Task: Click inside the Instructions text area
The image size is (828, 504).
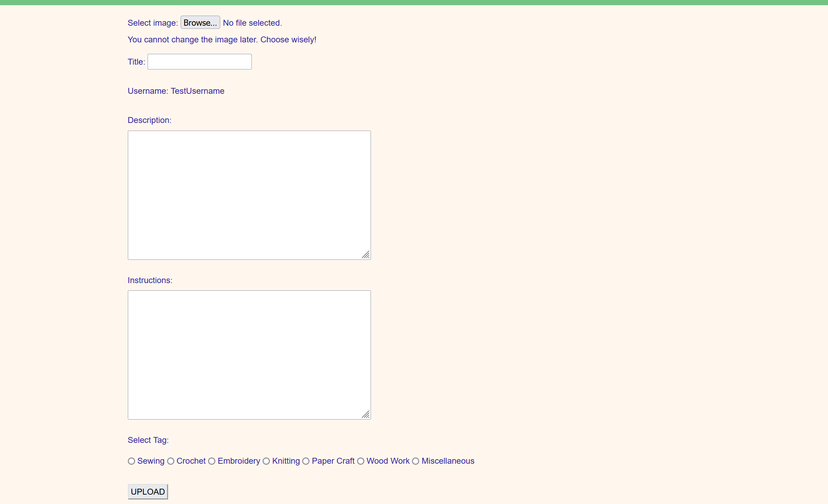Action: coord(249,355)
